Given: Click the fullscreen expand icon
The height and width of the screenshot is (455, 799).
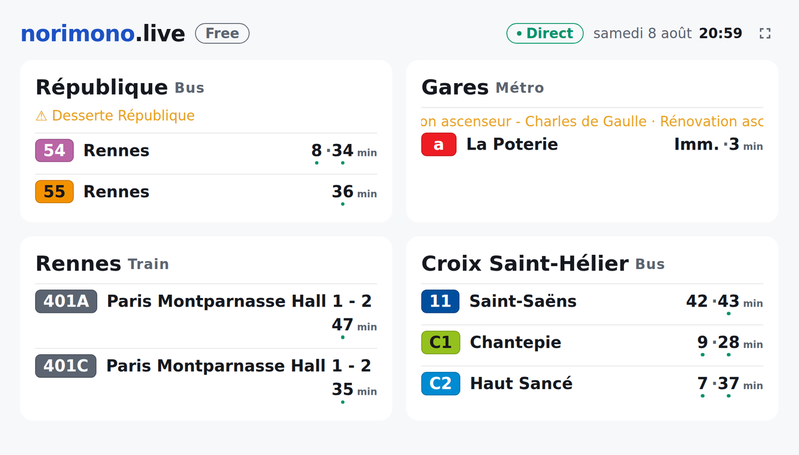Looking at the screenshot, I should coord(765,34).
